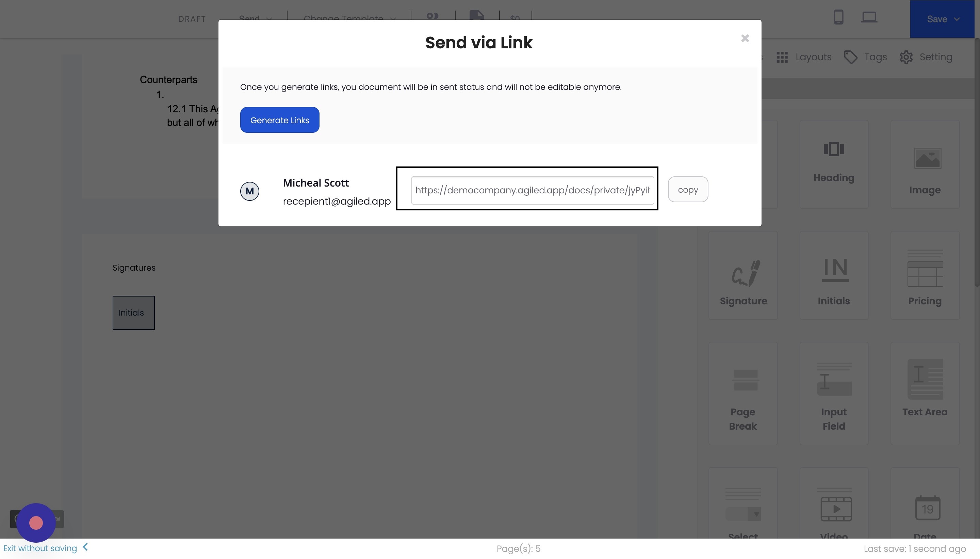Add an Input Field block

(834, 394)
